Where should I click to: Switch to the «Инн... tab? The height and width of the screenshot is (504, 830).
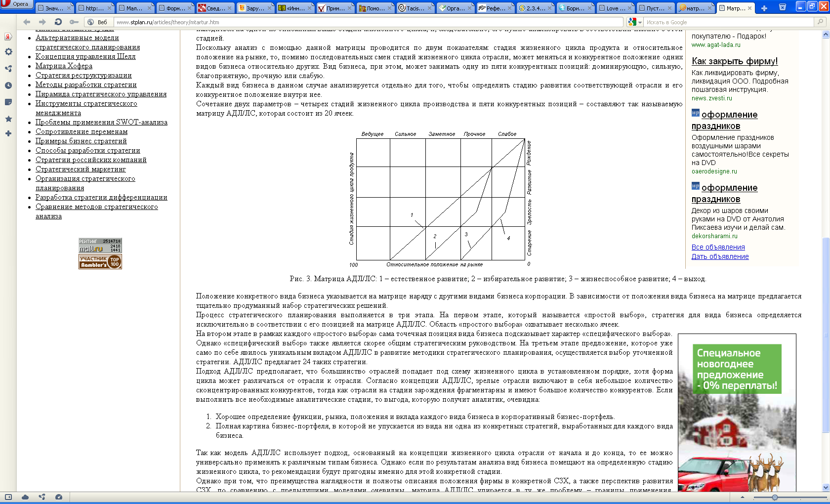click(x=295, y=8)
